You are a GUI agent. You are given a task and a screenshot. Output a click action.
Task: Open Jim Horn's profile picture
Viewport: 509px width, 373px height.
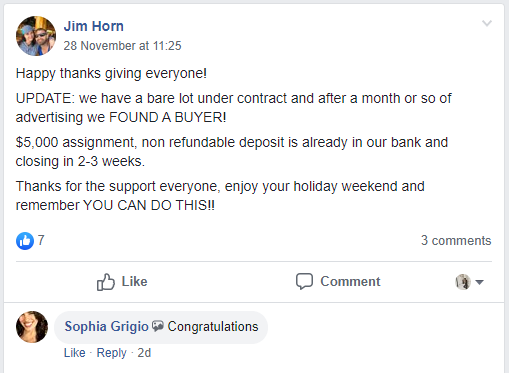tap(36, 36)
